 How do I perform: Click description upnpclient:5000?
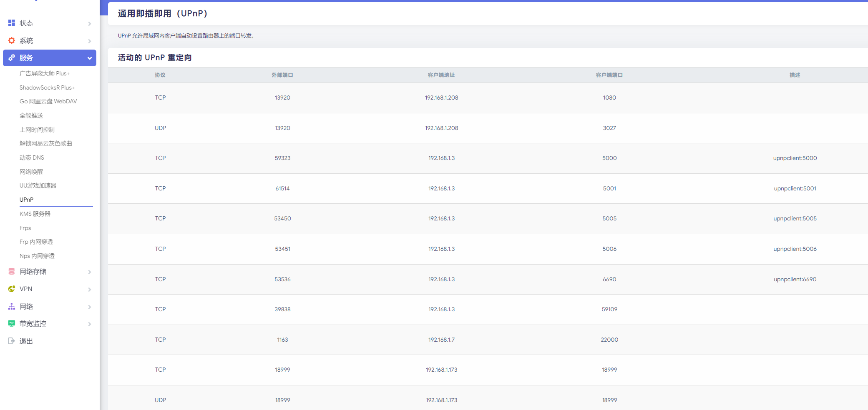[x=795, y=158]
